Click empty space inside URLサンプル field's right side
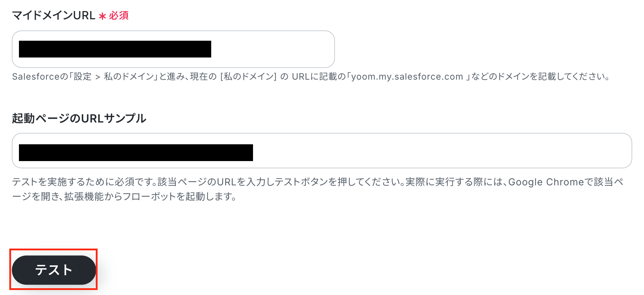The height and width of the screenshot is (295, 644). [442, 151]
